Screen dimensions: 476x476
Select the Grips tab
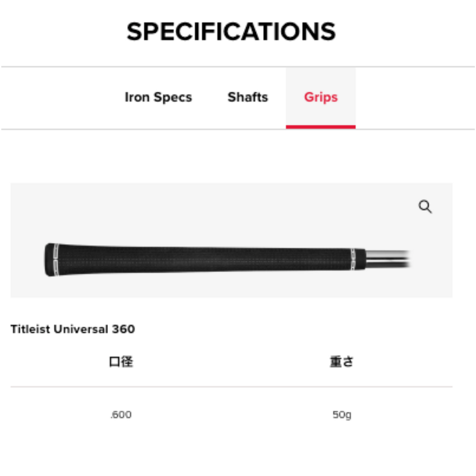[x=321, y=97]
